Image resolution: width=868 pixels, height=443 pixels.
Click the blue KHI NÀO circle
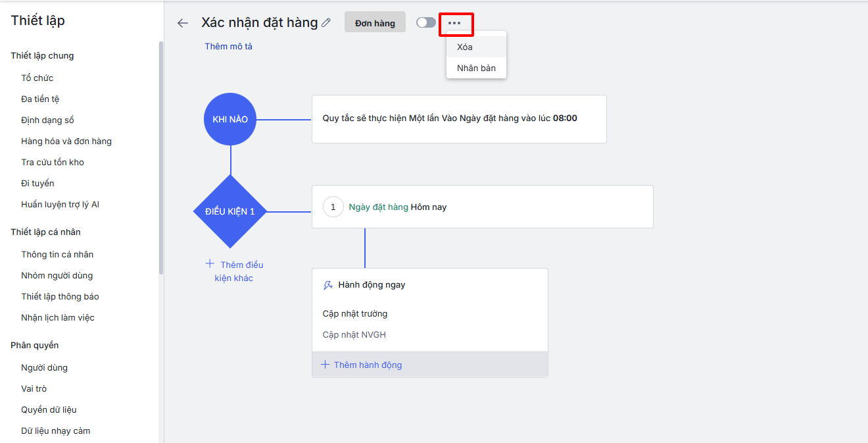[230, 119]
